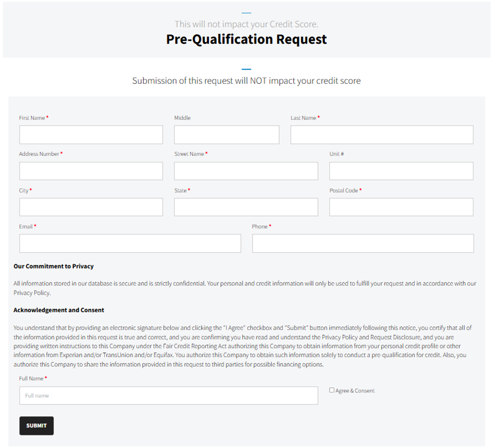Click the First Name input field

[x=91, y=135]
